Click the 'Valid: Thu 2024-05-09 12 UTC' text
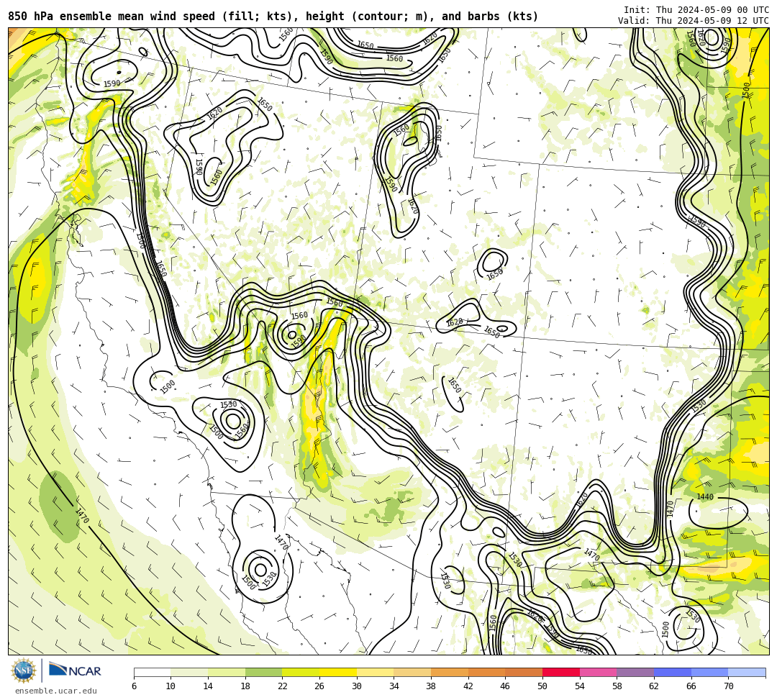 [694, 20]
